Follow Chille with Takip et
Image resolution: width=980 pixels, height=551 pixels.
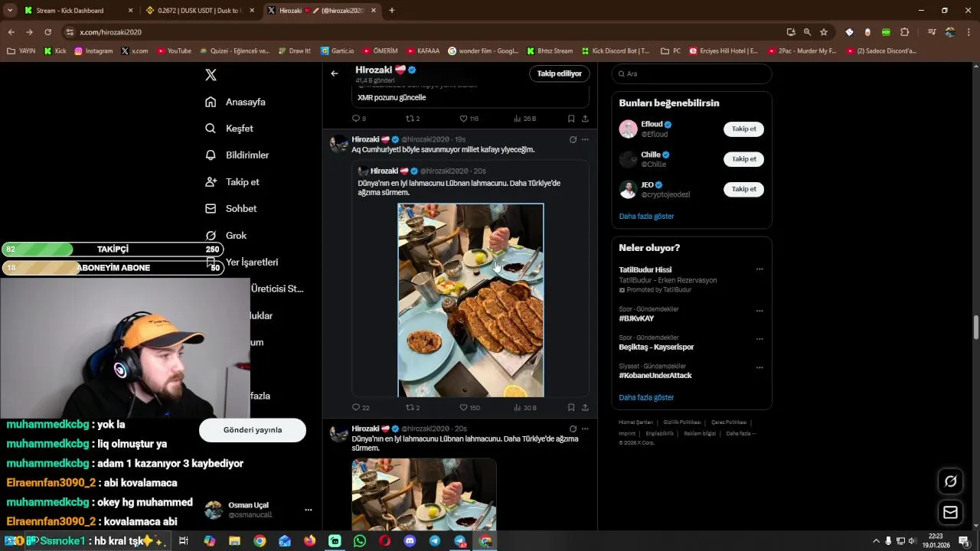(x=743, y=159)
